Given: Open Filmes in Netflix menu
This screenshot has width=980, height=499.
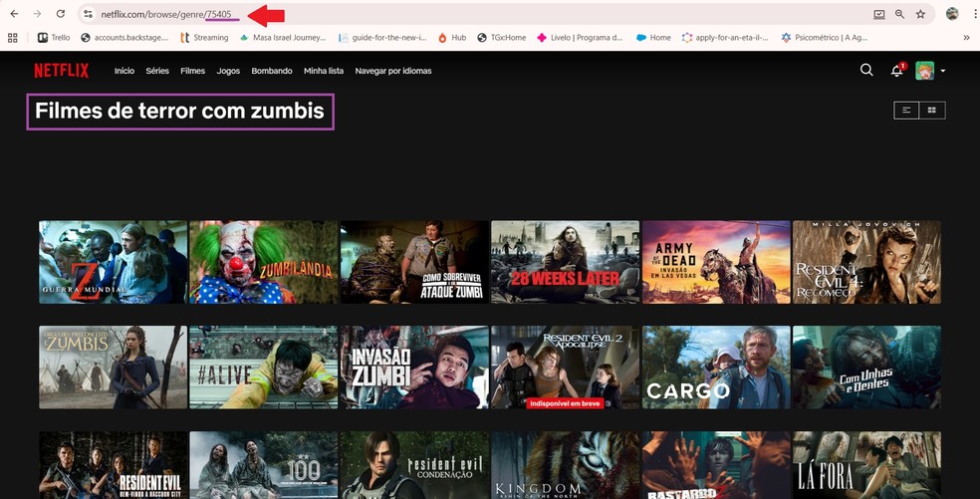Looking at the screenshot, I should click(192, 71).
